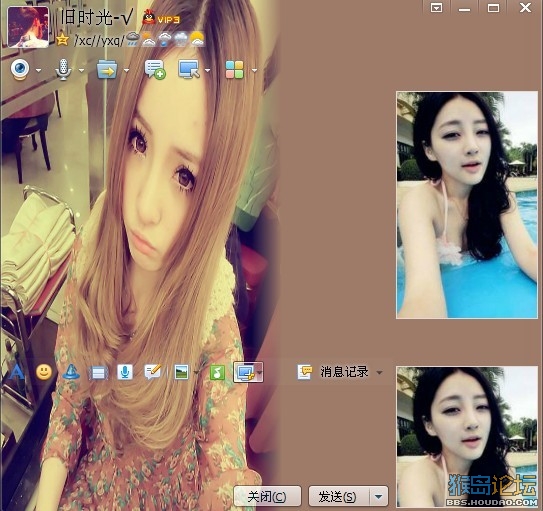Click the 发送(S) send button
Viewport: 543px width, 511px height.
(x=338, y=496)
